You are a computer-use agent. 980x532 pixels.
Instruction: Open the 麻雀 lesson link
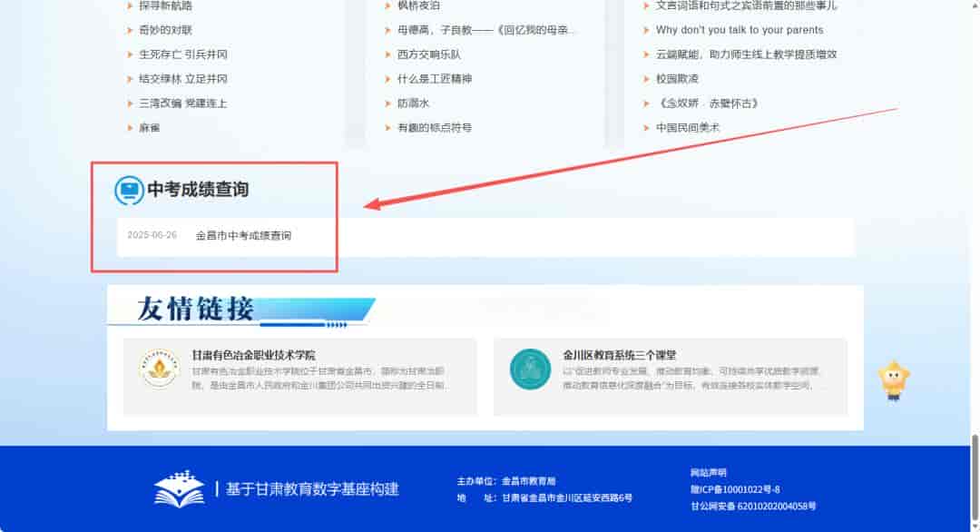(x=150, y=127)
